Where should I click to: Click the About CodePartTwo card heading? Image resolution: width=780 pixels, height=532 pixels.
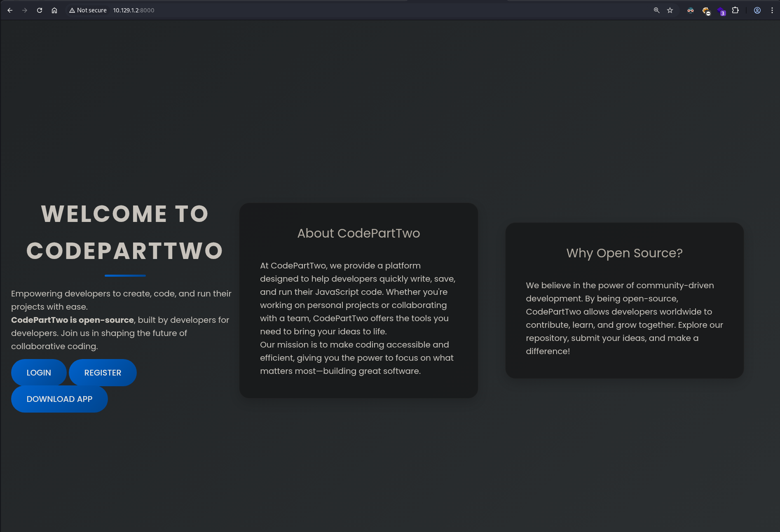[x=358, y=233]
